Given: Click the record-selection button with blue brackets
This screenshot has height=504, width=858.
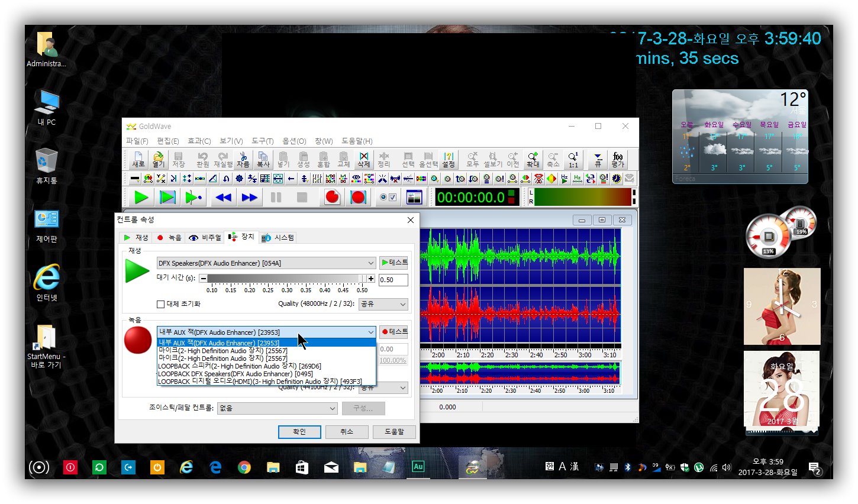Looking at the screenshot, I should tap(358, 197).
